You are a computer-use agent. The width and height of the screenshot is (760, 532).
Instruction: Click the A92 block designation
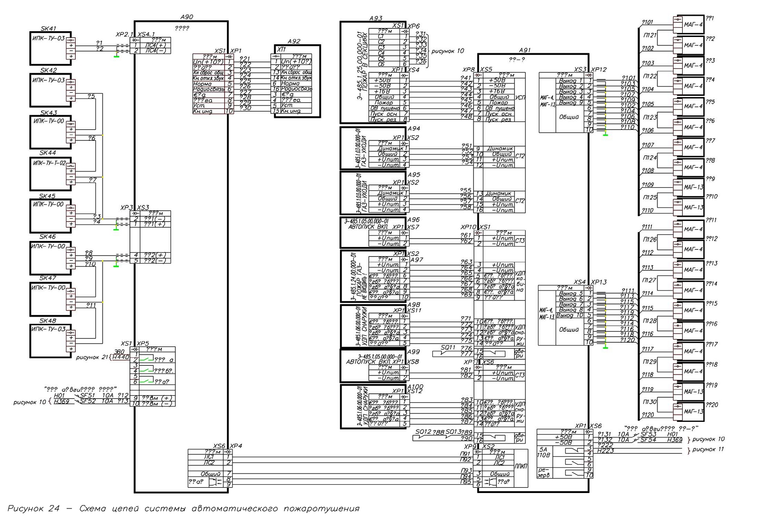click(x=294, y=41)
